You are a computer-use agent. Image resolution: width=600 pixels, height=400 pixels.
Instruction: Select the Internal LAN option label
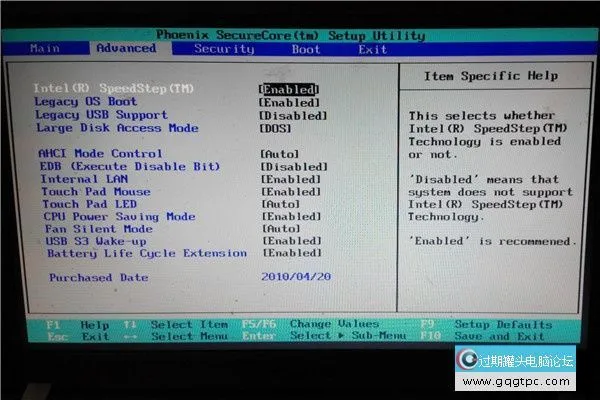tap(83, 179)
